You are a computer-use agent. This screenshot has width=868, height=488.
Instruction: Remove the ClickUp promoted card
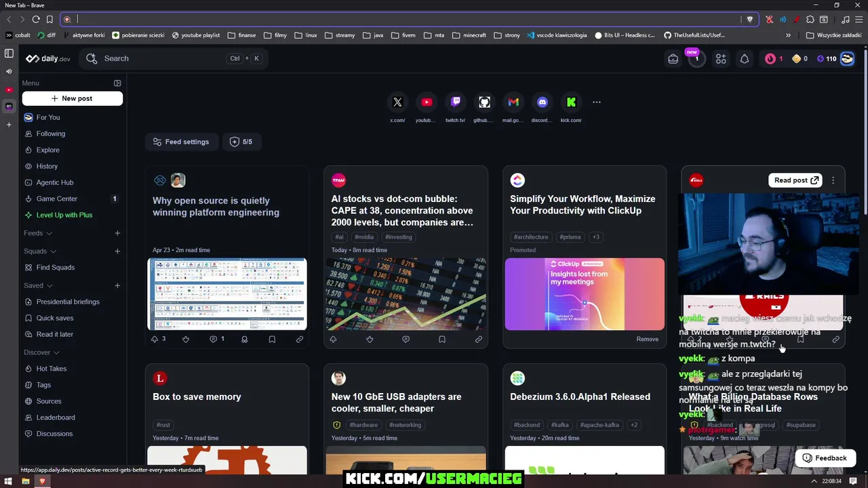(647, 339)
